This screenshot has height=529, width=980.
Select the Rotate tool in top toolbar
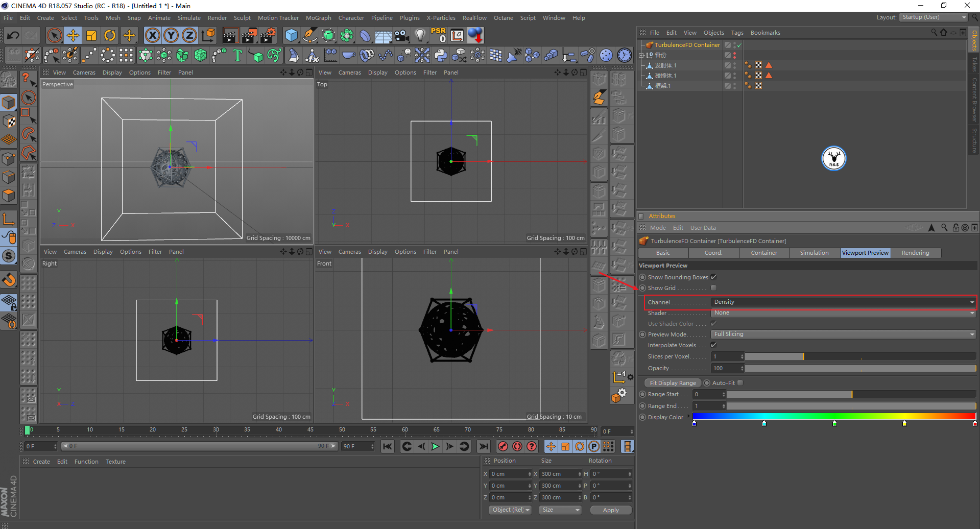110,35
